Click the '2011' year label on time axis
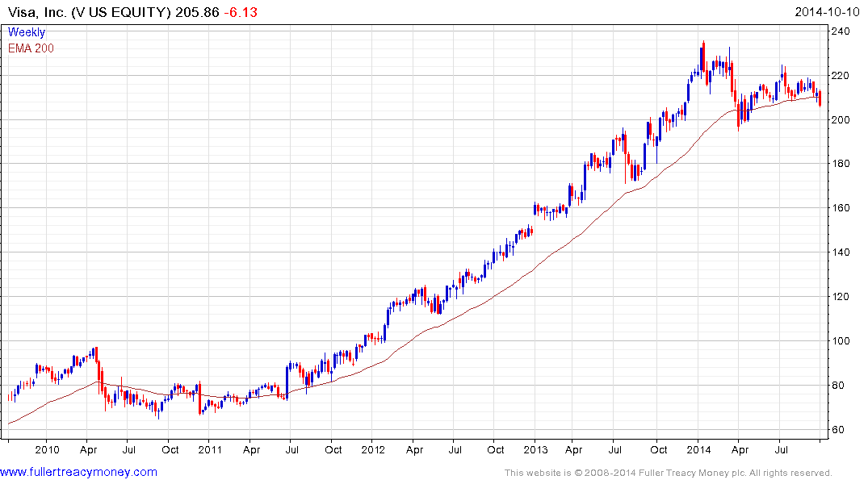Viewport: 868px width, 484px height. tap(210, 449)
